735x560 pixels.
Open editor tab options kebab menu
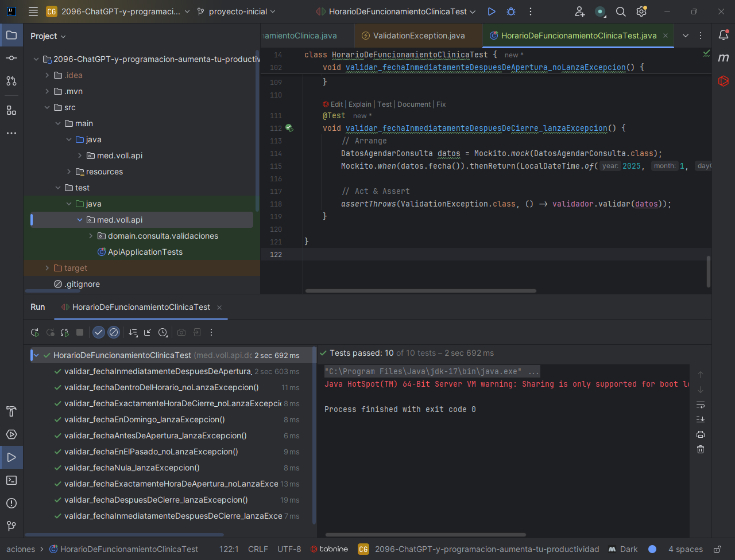pyautogui.click(x=701, y=36)
